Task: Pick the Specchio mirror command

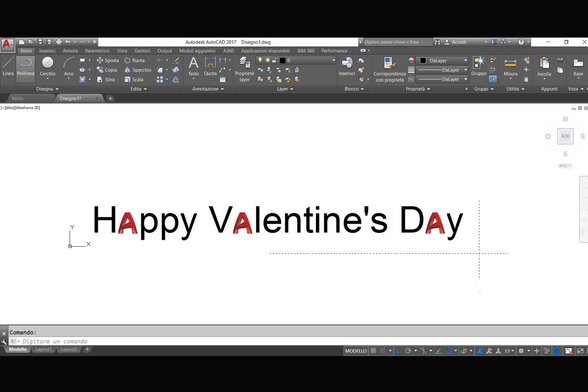Action: pos(138,70)
